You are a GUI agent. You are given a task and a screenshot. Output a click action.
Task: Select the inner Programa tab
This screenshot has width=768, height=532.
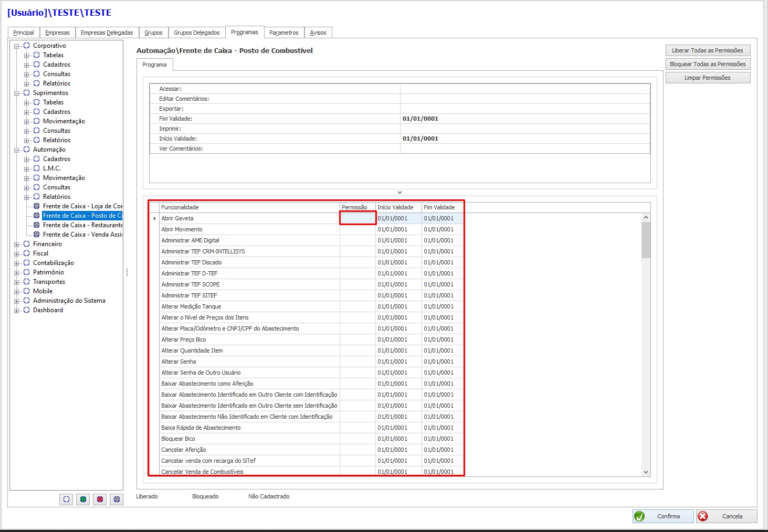pos(154,65)
